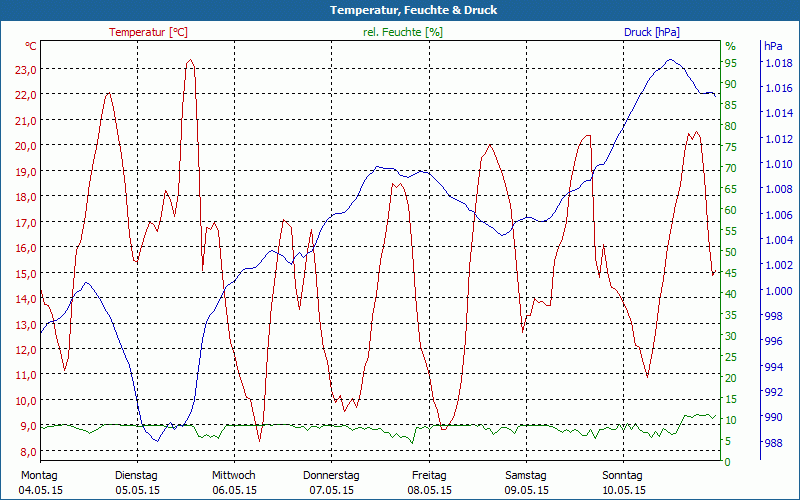Image resolution: width=800 pixels, height=500 pixels.
Task: Pick the 'Dienstag 05.05.15' date label
Action: (137, 482)
